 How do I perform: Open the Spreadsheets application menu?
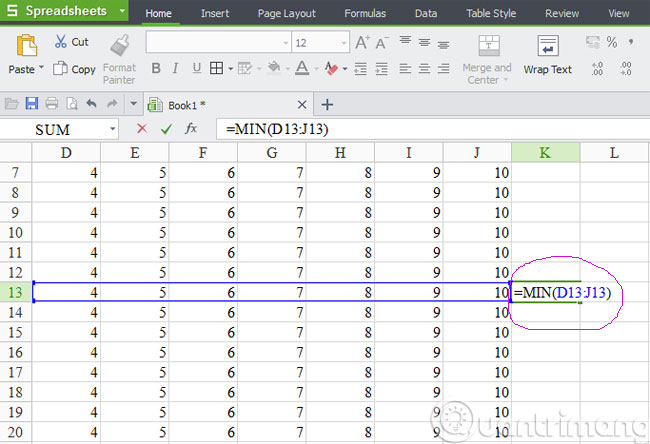pyautogui.click(x=64, y=11)
